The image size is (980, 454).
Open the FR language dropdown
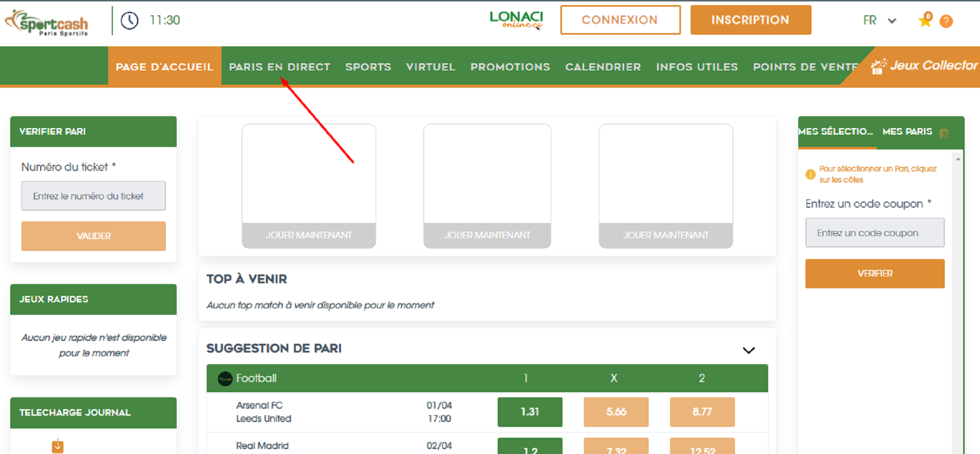coord(879,20)
